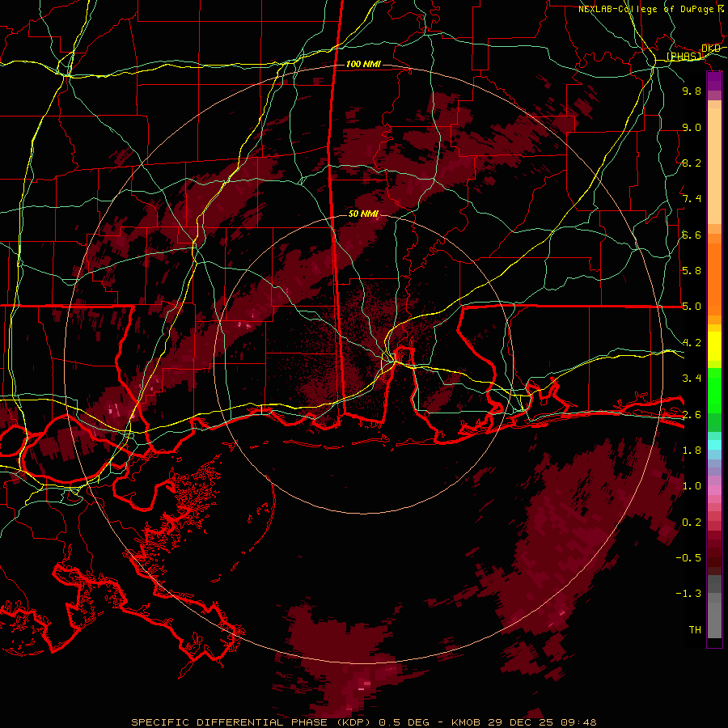Click the 1.0 scale value

click(x=692, y=486)
